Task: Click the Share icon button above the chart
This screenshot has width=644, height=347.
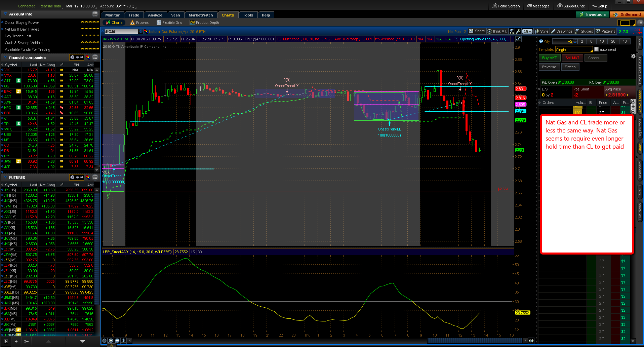Action: pos(477,31)
